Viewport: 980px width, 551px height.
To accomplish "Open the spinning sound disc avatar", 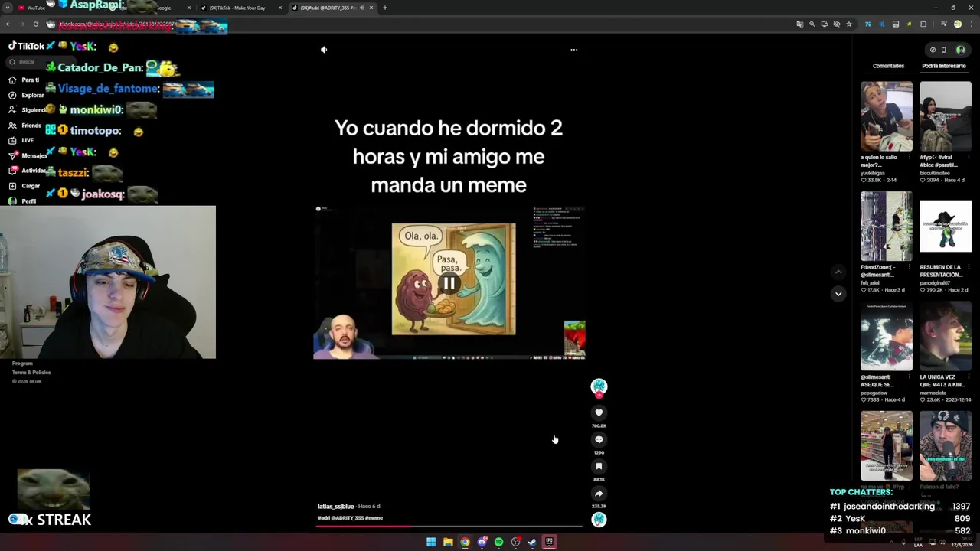I will tap(599, 520).
